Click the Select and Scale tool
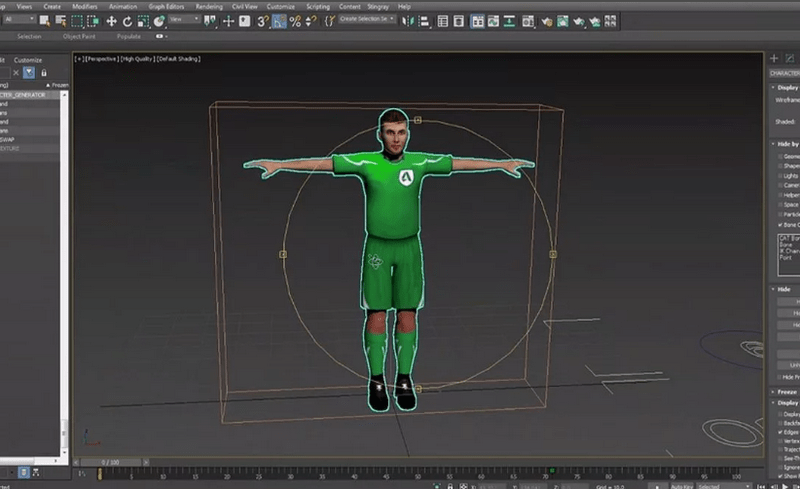Image resolution: width=800 pixels, height=489 pixels. (145, 20)
